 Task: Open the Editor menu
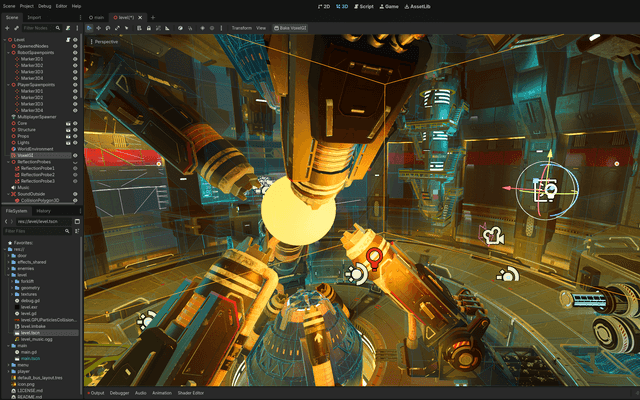tap(61, 6)
